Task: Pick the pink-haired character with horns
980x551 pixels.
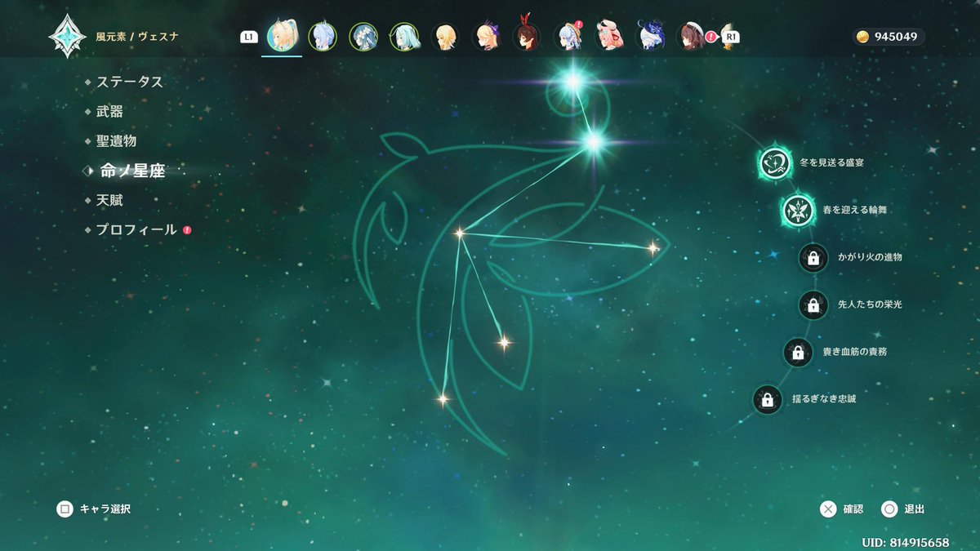Action: point(608,36)
